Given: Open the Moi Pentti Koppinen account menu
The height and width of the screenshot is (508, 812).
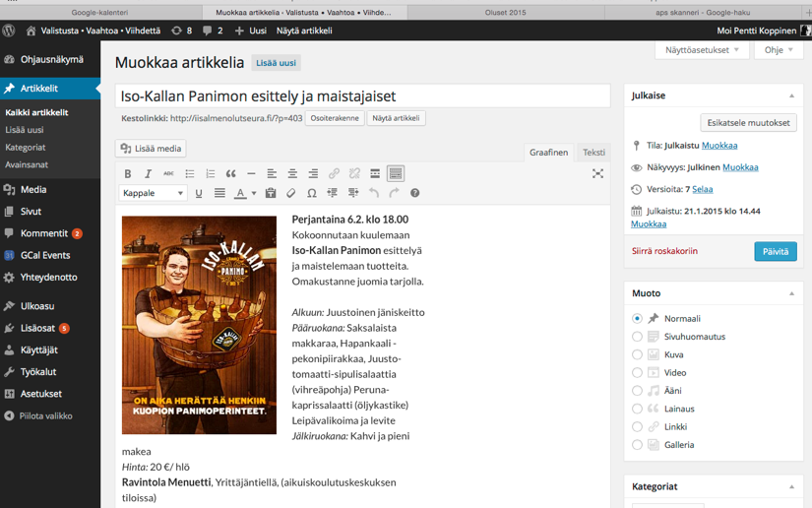Looking at the screenshot, I should pyautogui.click(x=764, y=31).
